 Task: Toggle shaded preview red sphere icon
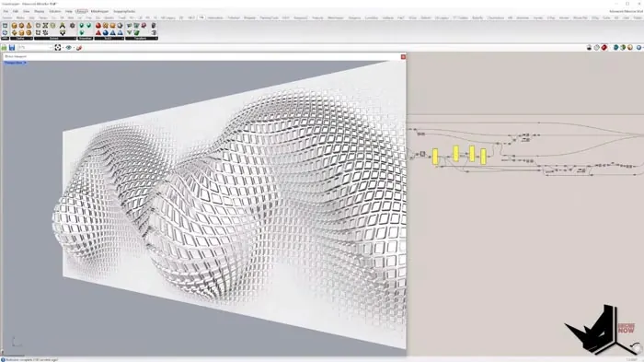click(604, 48)
